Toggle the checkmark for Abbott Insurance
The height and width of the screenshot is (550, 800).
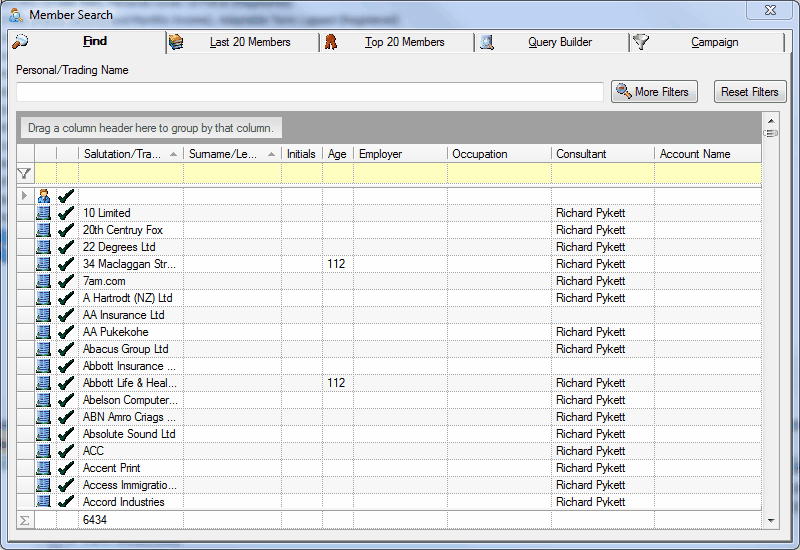(66, 366)
